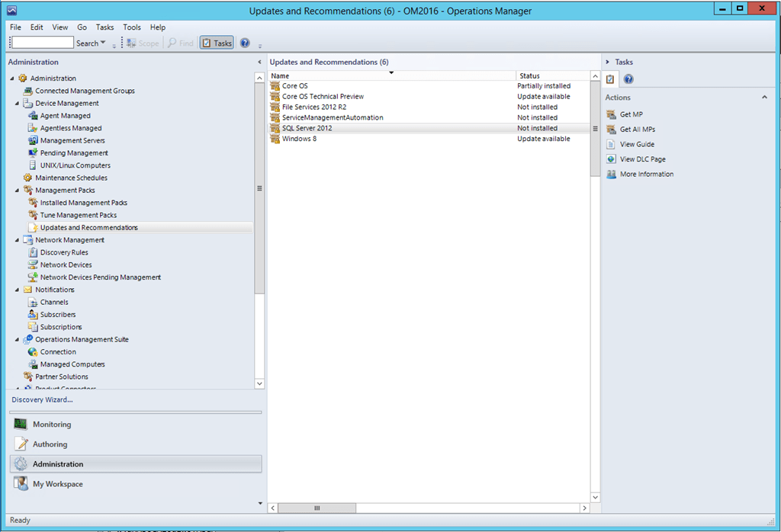781x532 pixels.
Task: Sort by the Status column header
Action: 553,75
